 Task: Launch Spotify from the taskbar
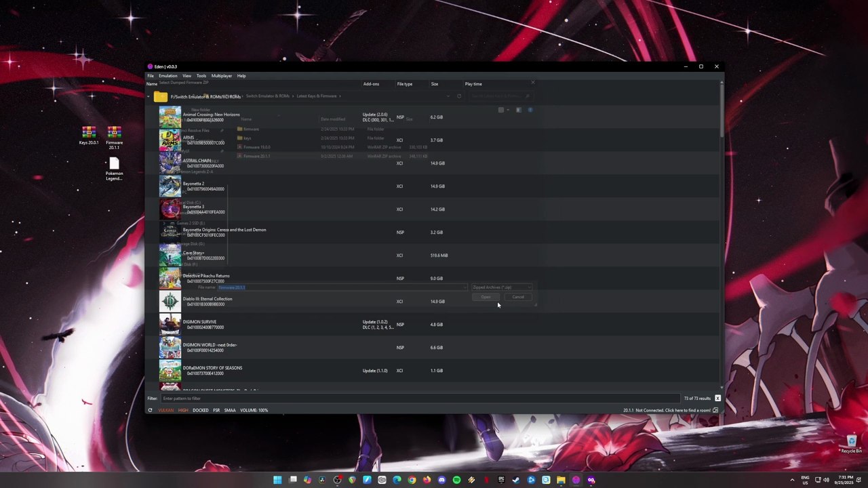pos(456,480)
